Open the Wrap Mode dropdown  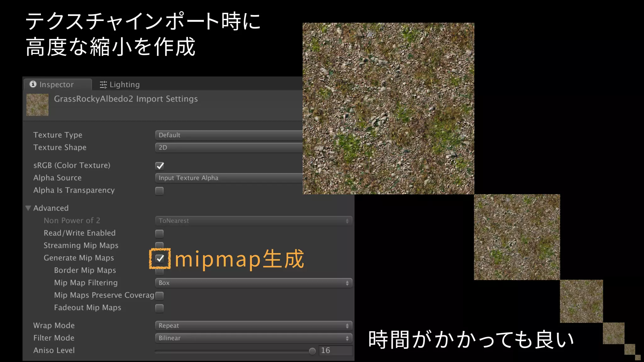253,326
